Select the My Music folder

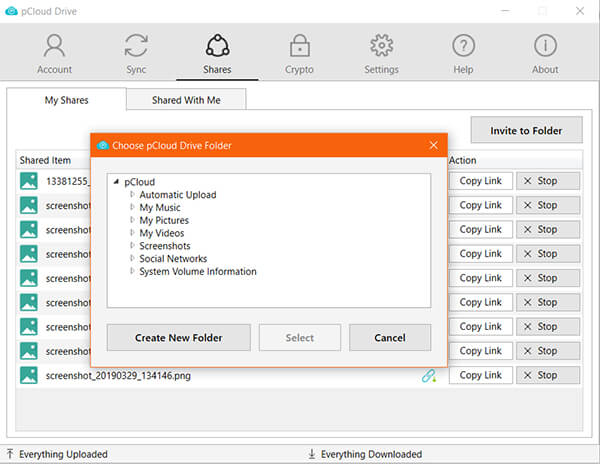coord(160,207)
